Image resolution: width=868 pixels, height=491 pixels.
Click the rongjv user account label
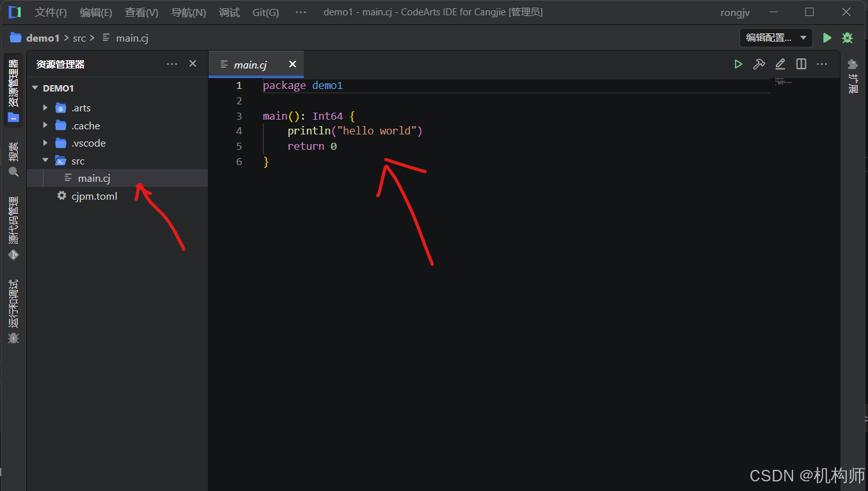click(735, 12)
